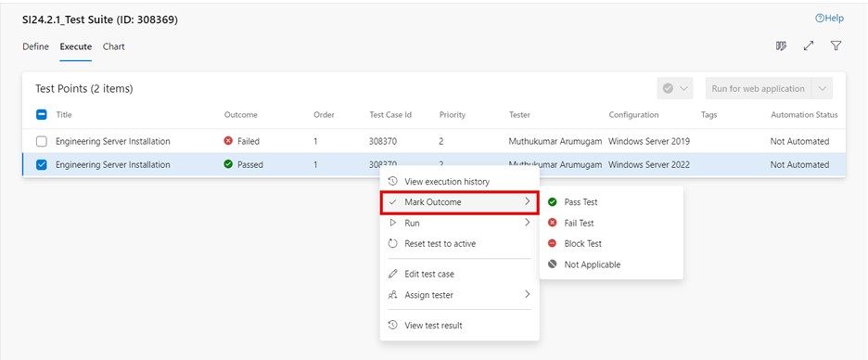Viewport: 868px width, 360px height.
Task: Click the Reset test circular arrow icon
Action: 392,244
